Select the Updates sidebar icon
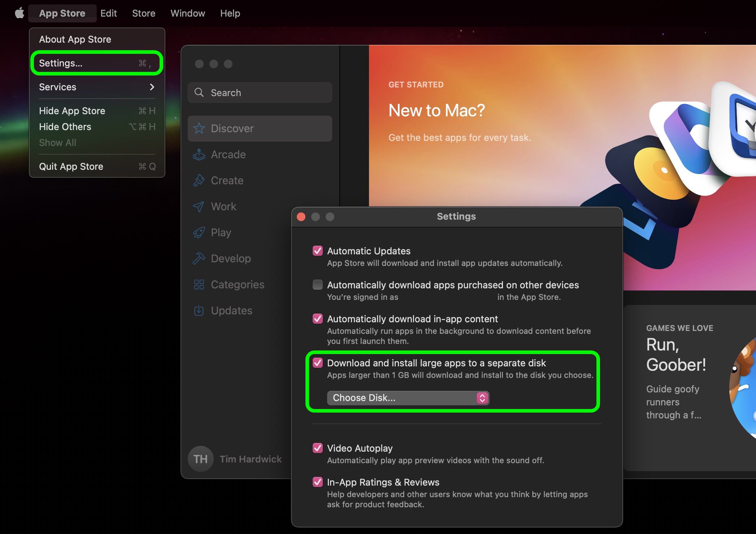Image resolution: width=756 pixels, height=534 pixels. tap(199, 310)
